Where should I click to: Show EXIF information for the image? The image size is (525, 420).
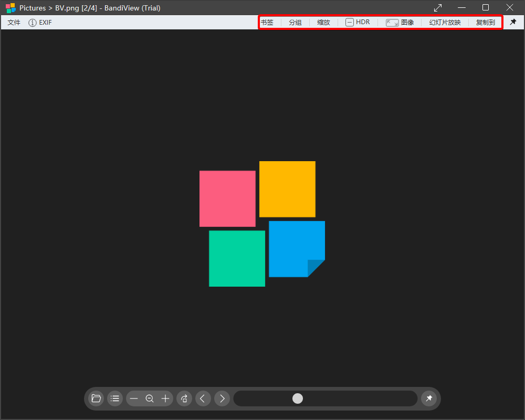[x=40, y=23]
